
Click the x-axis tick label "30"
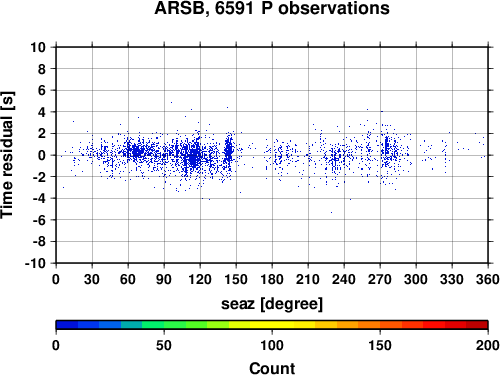[92, 279]
